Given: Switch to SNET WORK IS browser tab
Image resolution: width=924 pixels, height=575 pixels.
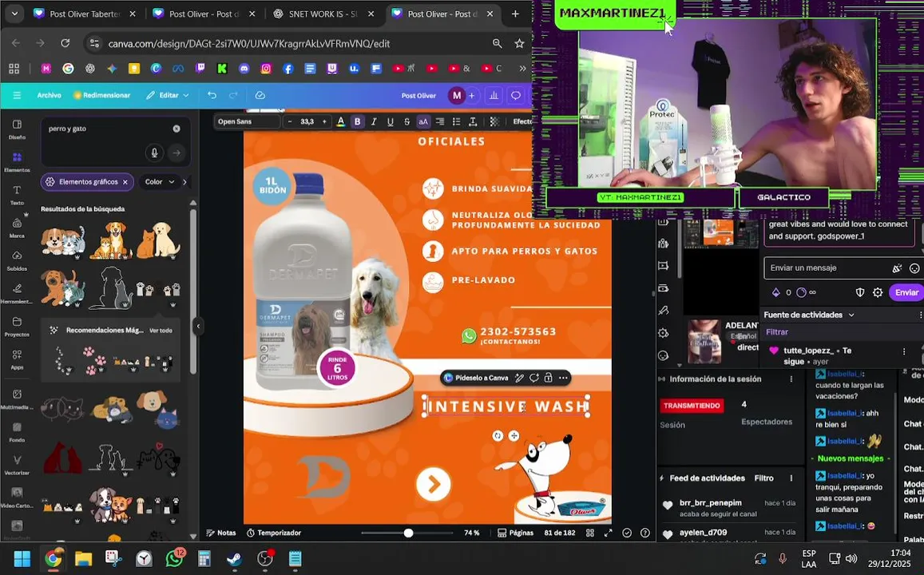Looking at the screenshot, I should pos(323,14).
